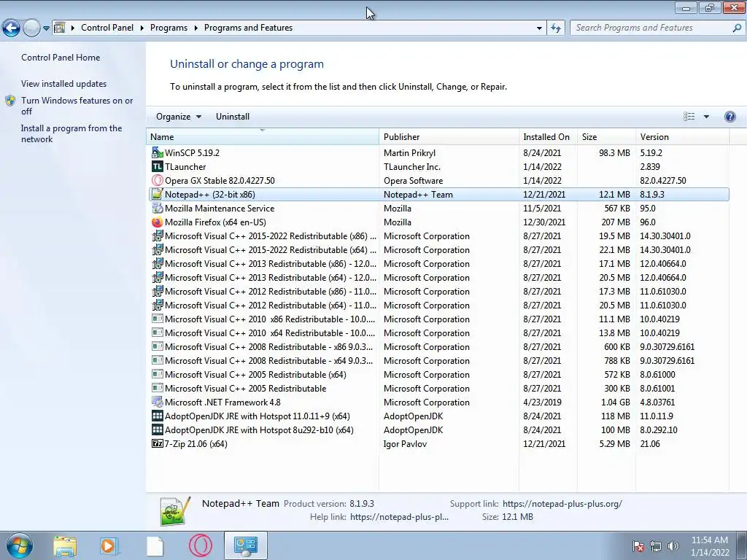Open Windows Explorer from the taskbar
Image resolution: width=747 pixels, height=560 pixels.
point(65,546)
